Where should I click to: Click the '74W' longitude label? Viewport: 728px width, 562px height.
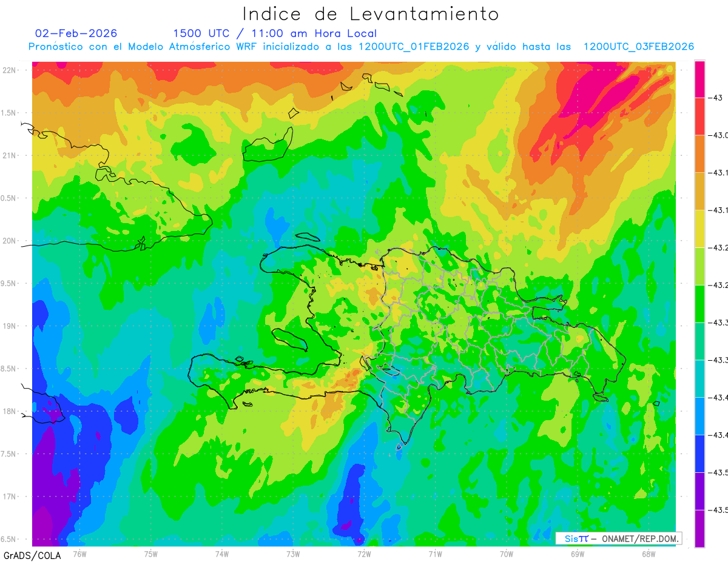(221, 554)
